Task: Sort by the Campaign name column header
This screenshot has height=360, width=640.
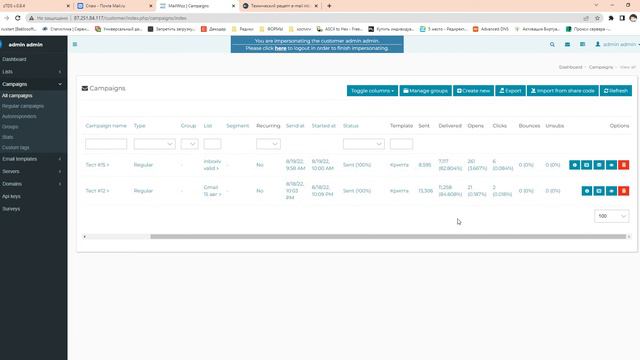Action: (106, 126)
